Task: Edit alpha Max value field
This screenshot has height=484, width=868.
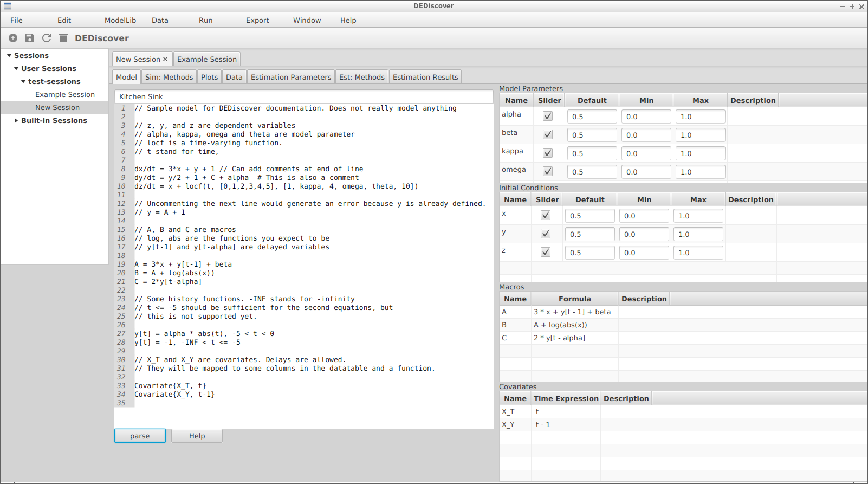Action: (x=700, y=117)
